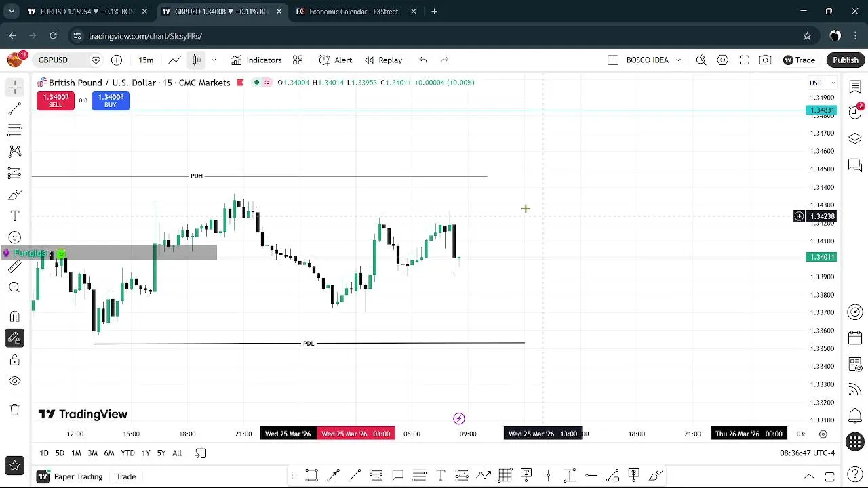Open the object tree layers icon
The image size is (868, 488).
[x=855, y=138]
